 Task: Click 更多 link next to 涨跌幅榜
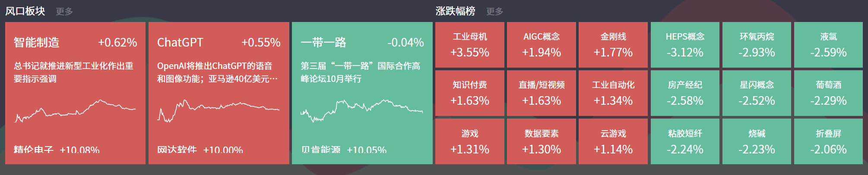click(x=494, y=12)
